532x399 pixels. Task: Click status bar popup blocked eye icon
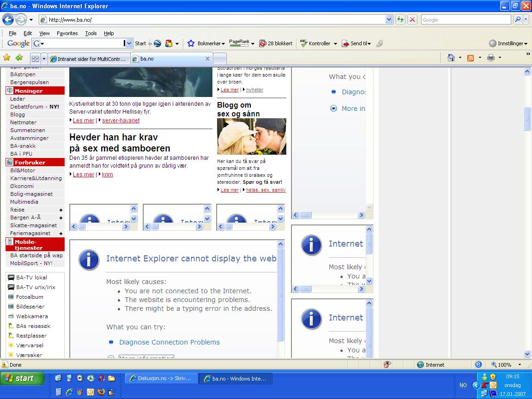(387, 365)
